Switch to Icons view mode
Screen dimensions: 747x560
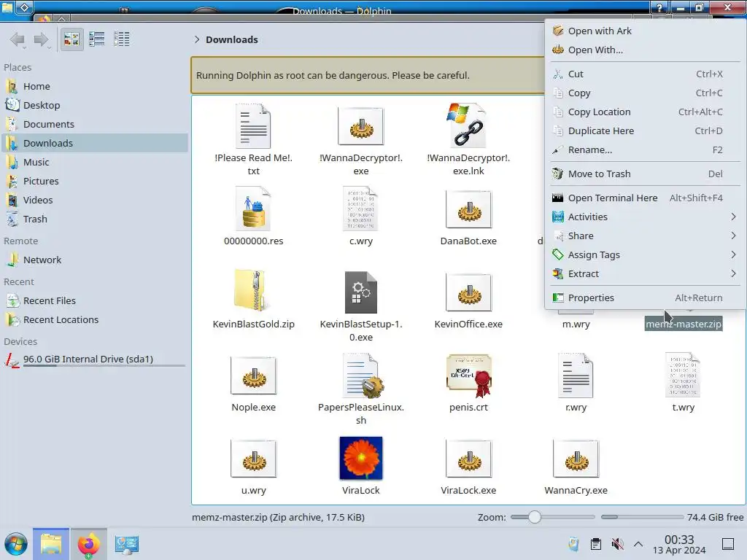(x=71, y=39)
